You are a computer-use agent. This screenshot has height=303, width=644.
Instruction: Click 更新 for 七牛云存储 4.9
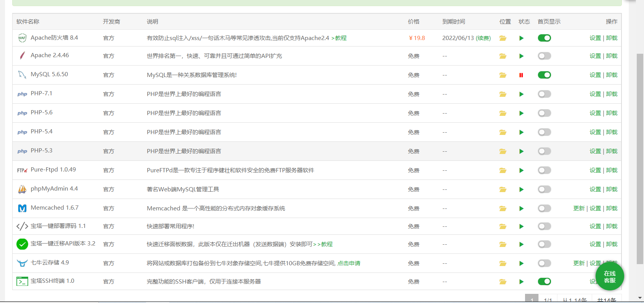(x=579, y=263)
